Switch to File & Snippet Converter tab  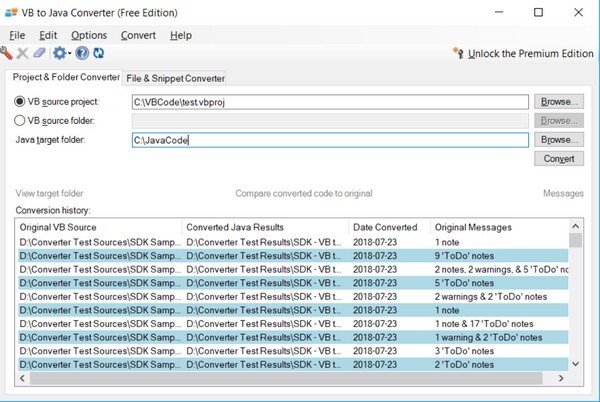point(175,78)
